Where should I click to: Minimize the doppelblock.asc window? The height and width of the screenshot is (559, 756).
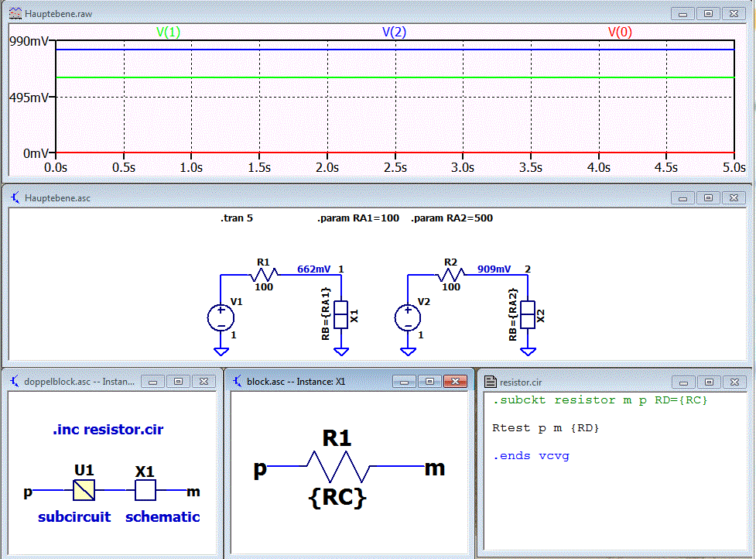(152, 382)
